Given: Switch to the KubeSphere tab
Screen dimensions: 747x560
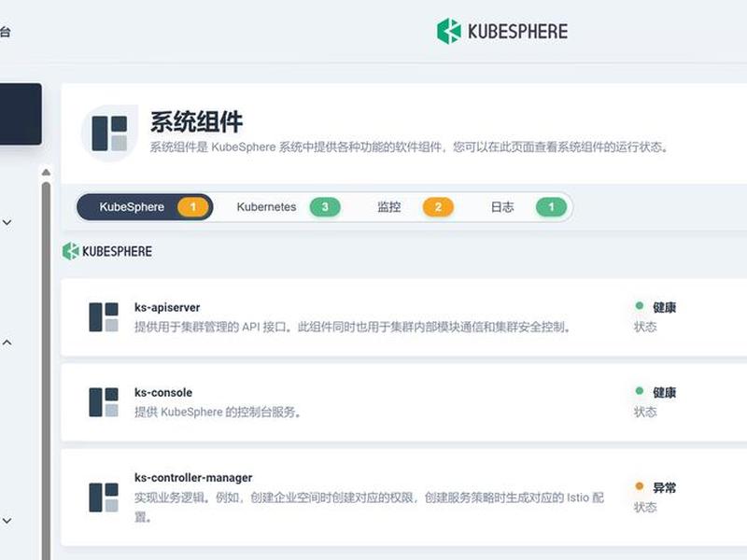Looking at the screenshot, I should point(145,207).
